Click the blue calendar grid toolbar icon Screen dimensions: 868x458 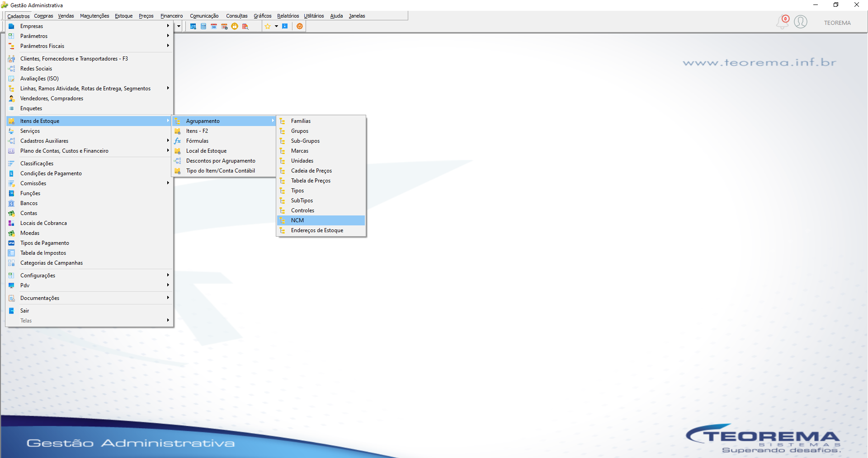(193, 26)
